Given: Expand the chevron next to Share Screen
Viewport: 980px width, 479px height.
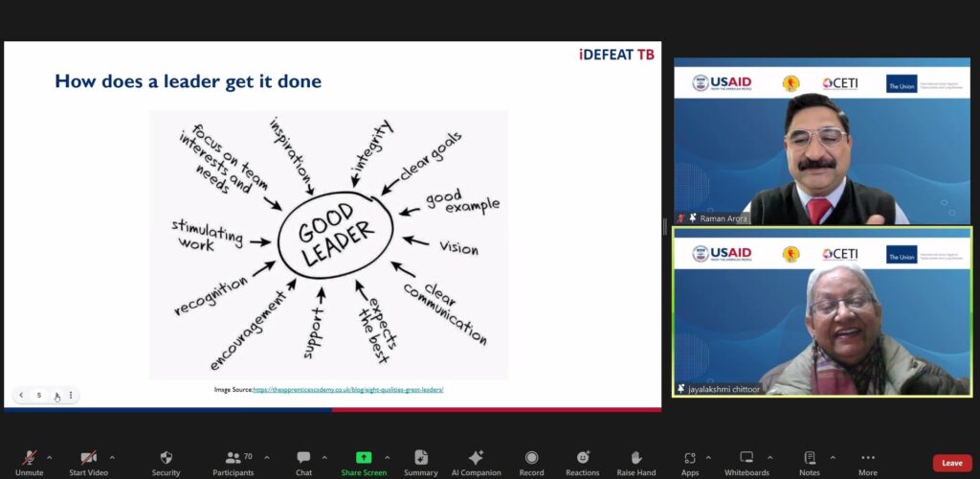Looking at the screenshot, I should click(x=388, y=457).
